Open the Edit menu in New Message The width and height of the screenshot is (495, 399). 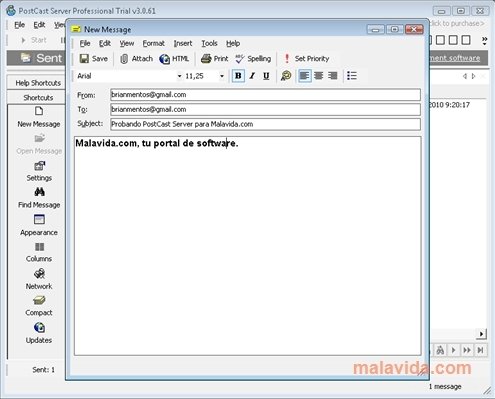click(105, 43)
